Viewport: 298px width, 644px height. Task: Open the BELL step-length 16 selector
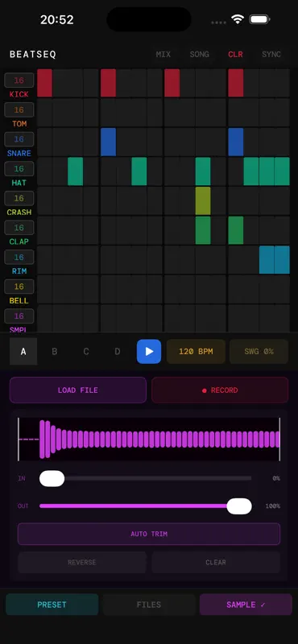pos(19,287)
